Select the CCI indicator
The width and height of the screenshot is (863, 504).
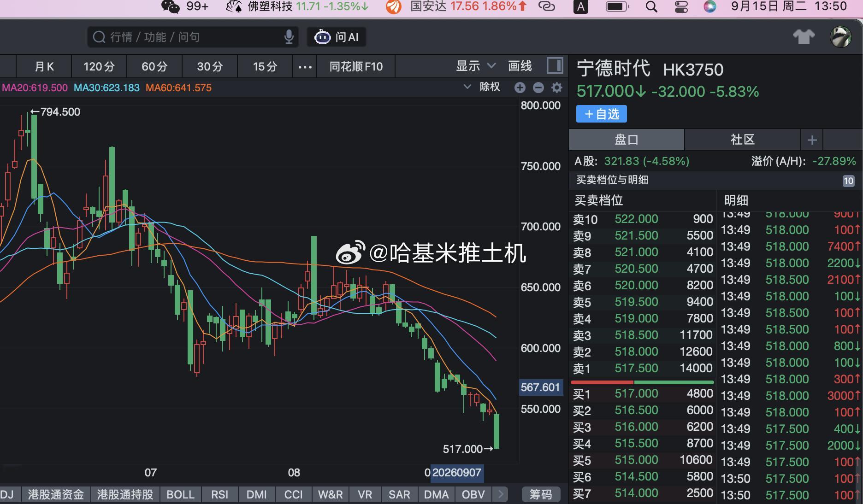(x=294, y=495)
